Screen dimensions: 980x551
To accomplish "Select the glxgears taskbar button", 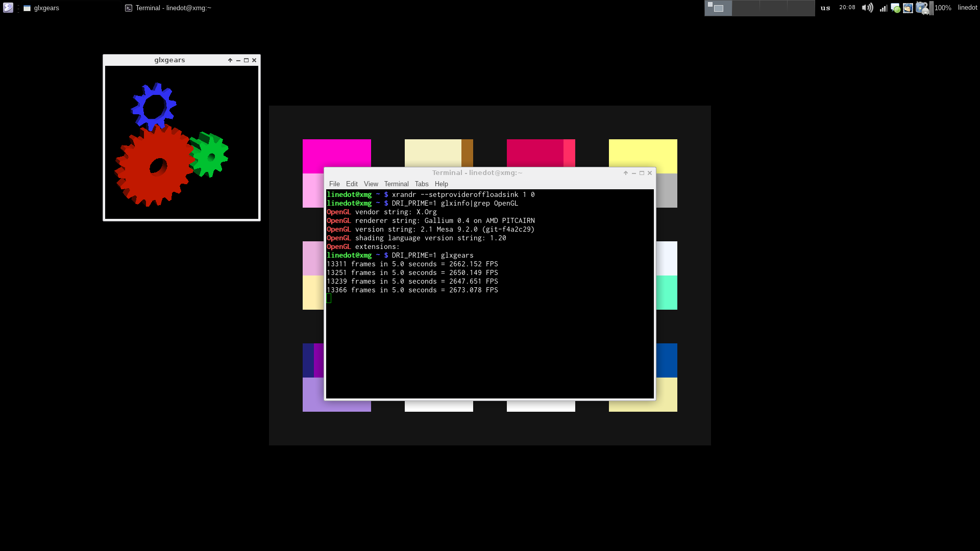I will [46, 8].
